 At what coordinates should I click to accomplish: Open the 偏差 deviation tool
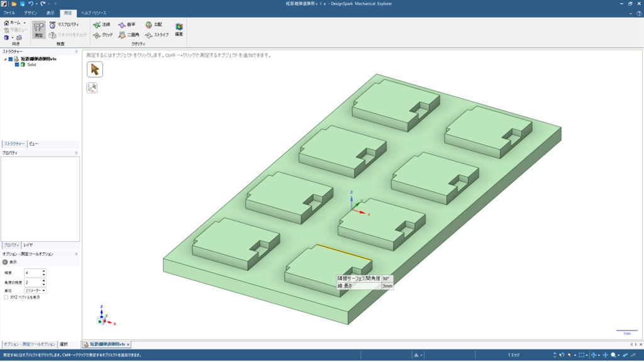pyautogui.click(x=179, y=30)
